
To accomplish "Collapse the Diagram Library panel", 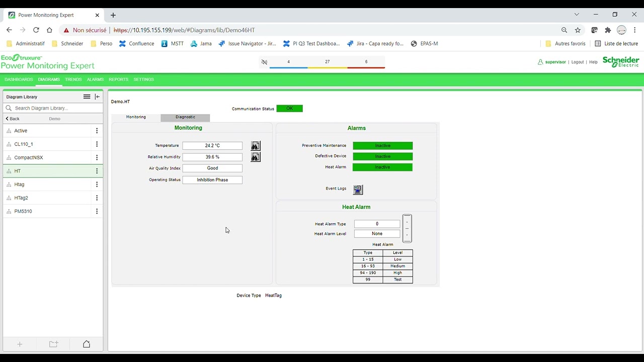I will click(98, 97).
